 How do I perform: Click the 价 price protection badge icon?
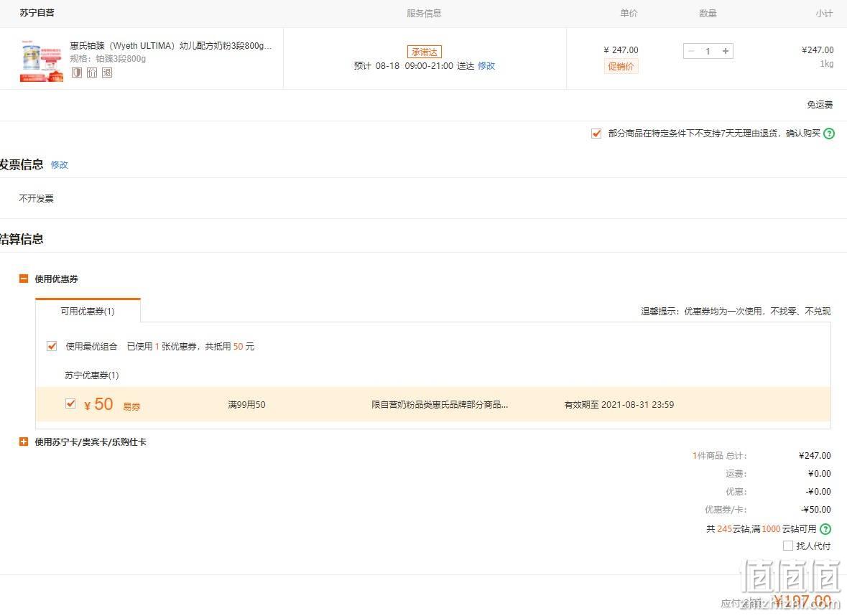[x=92, y=73]
